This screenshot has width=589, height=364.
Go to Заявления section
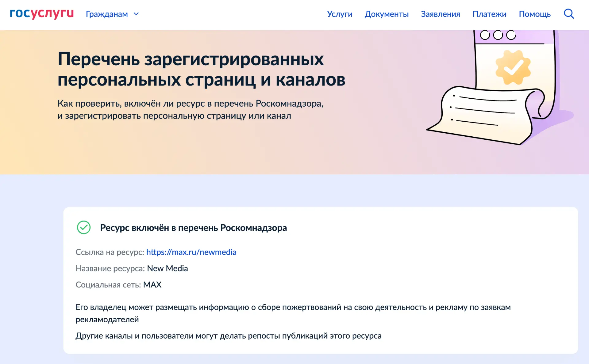(441, 14)
